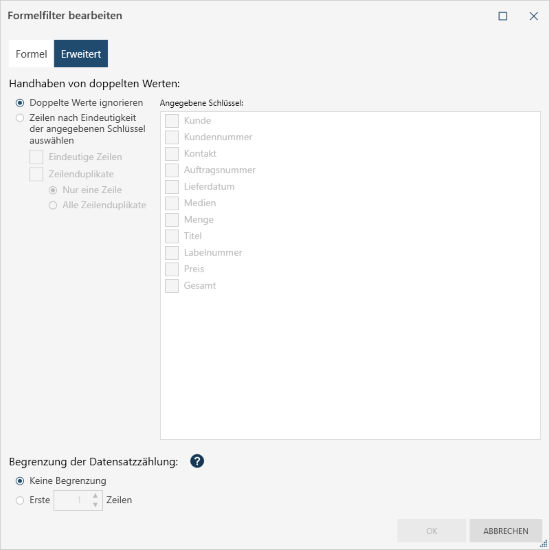Tick the Kunde key checkbox
550x550 pixels.
point(172,121)
